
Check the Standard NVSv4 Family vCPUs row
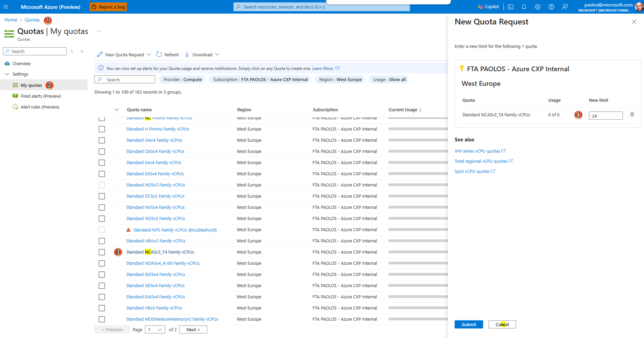(102, 208)
